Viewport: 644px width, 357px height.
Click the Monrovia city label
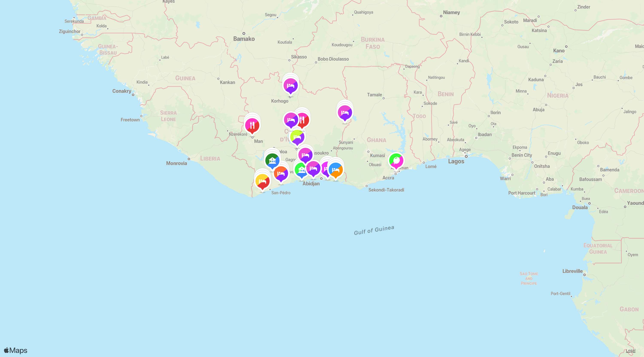point(176,163)
